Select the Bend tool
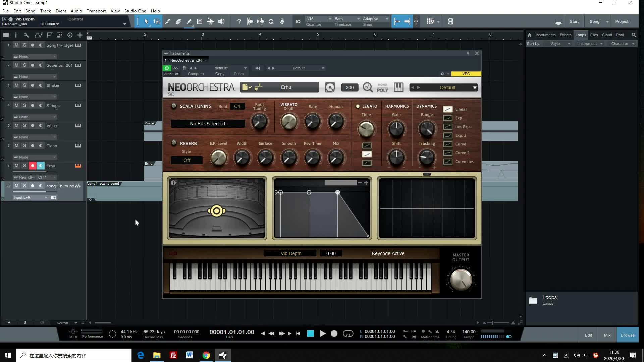The height and width of the screenshot is (362, 644). [210, 21]
